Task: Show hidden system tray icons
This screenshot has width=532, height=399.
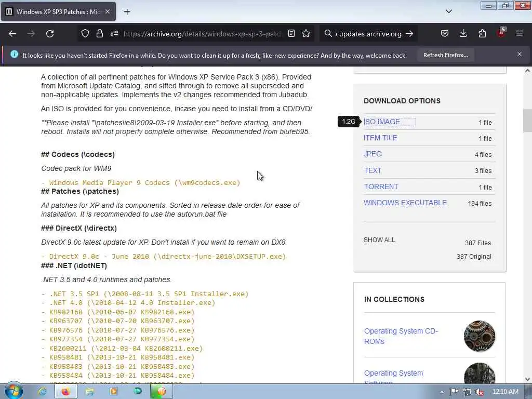Action: point(442,392)
